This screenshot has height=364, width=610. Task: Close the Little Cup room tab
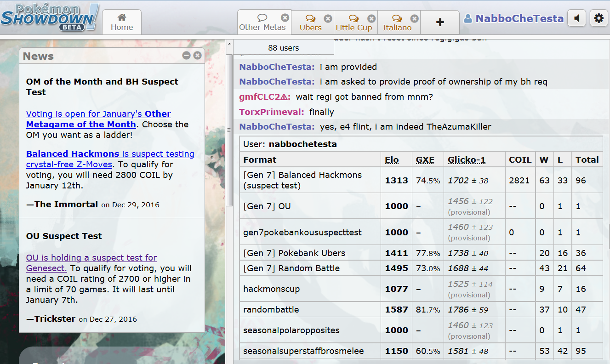[371, 19]
